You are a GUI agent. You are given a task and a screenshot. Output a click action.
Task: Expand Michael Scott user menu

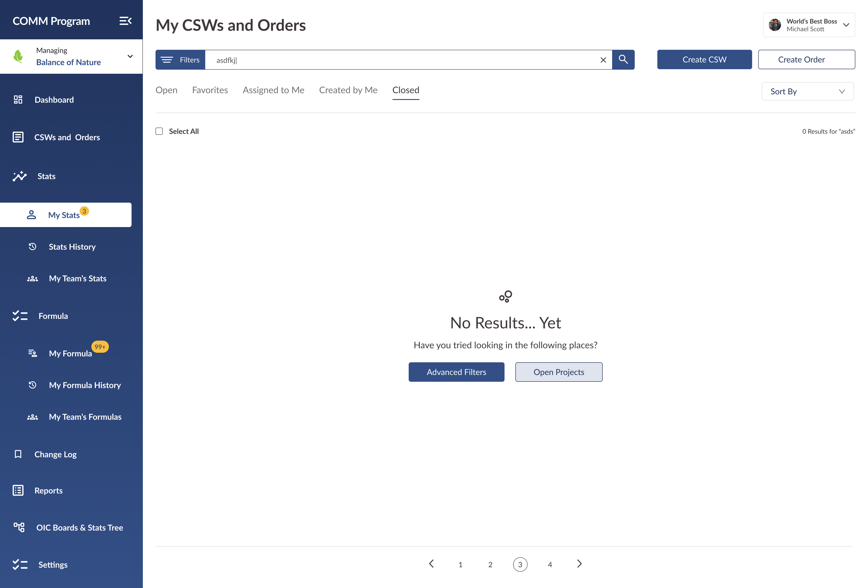846,25
